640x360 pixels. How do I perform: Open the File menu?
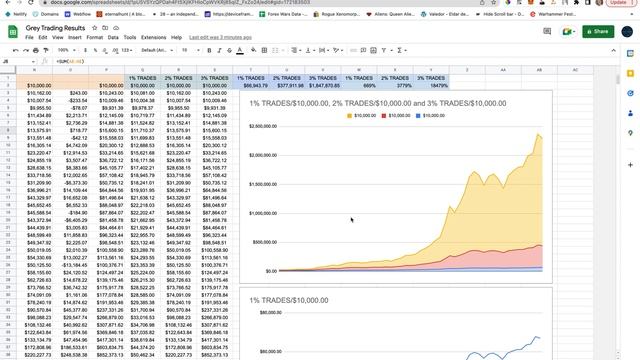pos(29,38)
